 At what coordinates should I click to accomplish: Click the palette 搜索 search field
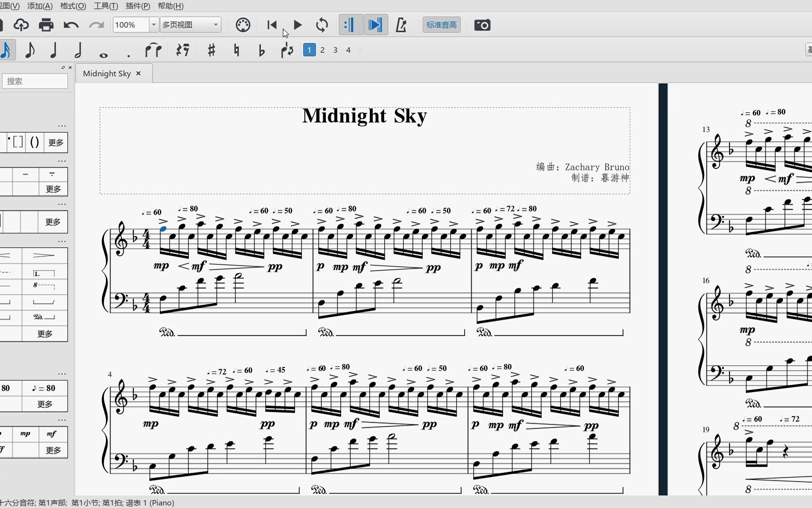pyautogui.click(x=34, y=81)
